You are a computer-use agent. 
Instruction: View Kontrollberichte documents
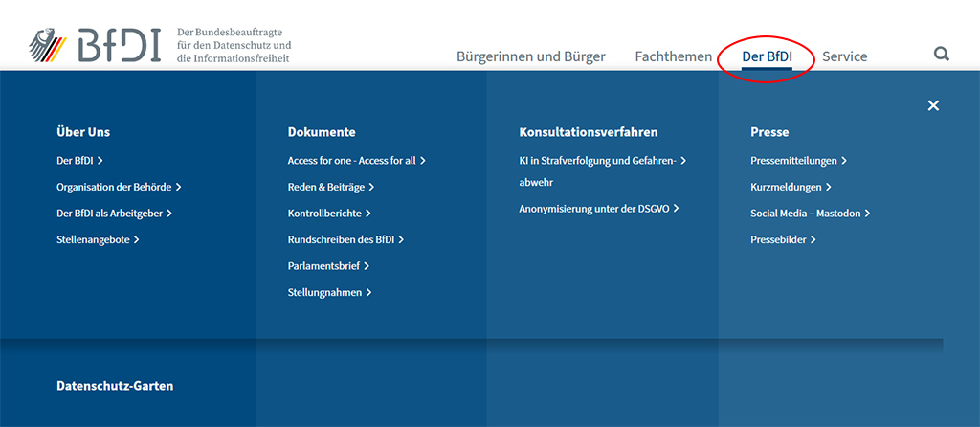[x=329, y=213]
